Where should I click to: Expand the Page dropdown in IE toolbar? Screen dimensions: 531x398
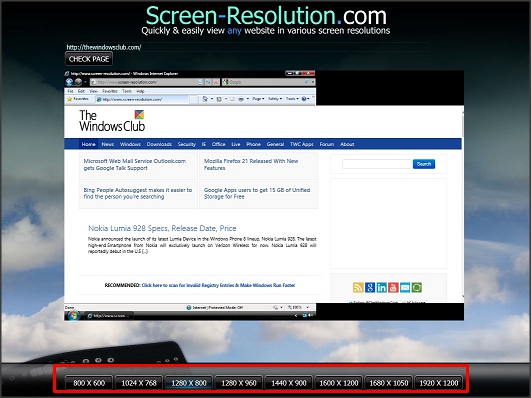(x=258, y=99)
